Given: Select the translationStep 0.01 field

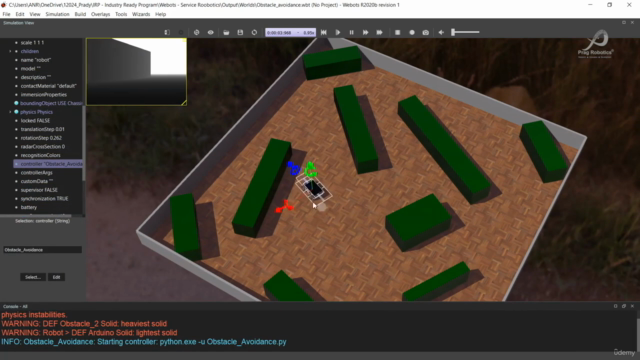Looking at the screenshot, I should (42, 129).
